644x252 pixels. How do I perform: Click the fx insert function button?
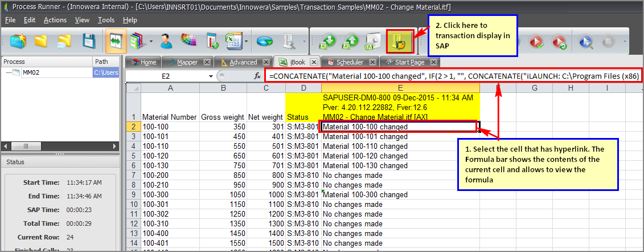tap(257, 76)
